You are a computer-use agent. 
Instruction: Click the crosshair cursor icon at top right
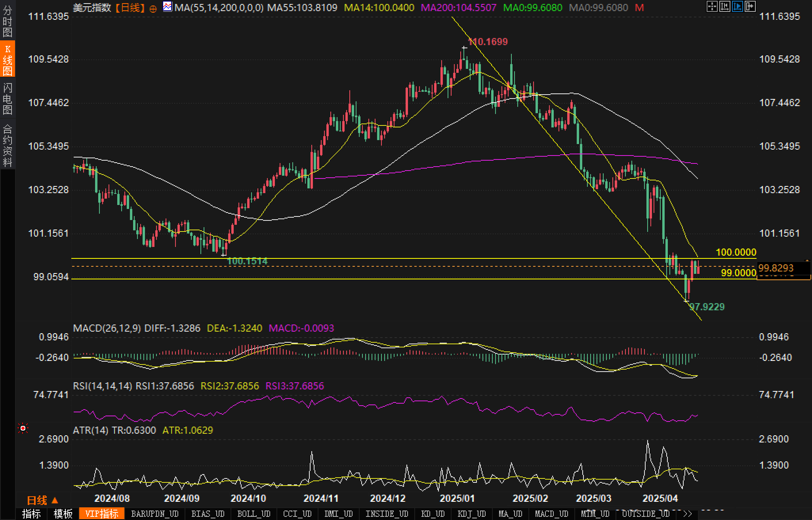[712, 6]
